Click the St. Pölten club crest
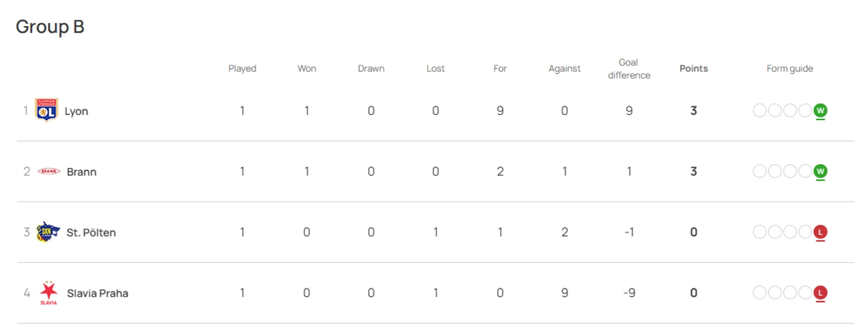The width and height of the screenshot is (868, 336). (48, 232)
